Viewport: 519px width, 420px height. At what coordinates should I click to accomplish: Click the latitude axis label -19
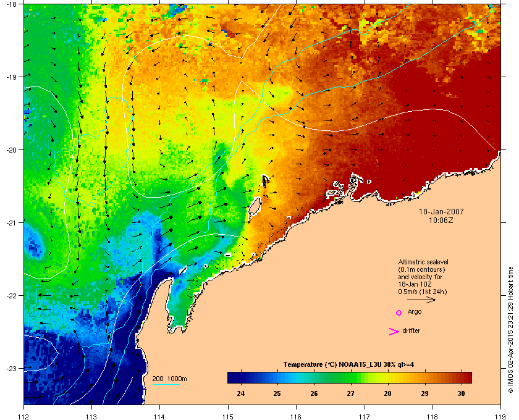[11, 77]
